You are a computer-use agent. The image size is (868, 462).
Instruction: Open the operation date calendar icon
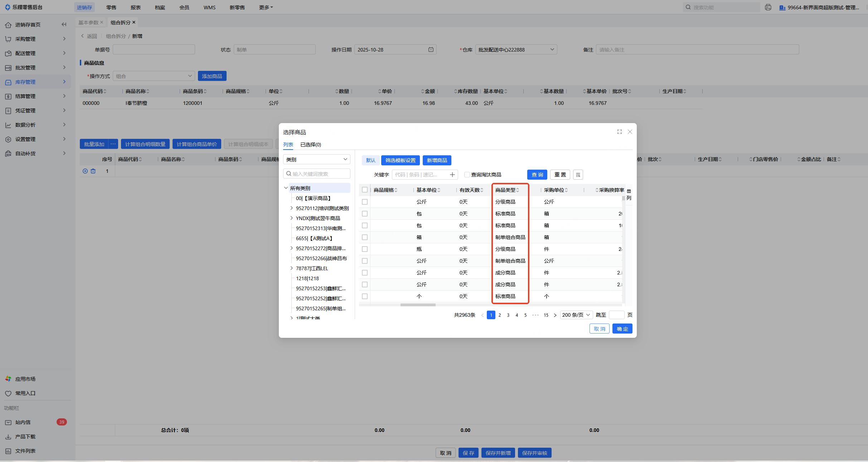(x=431, y=50)
